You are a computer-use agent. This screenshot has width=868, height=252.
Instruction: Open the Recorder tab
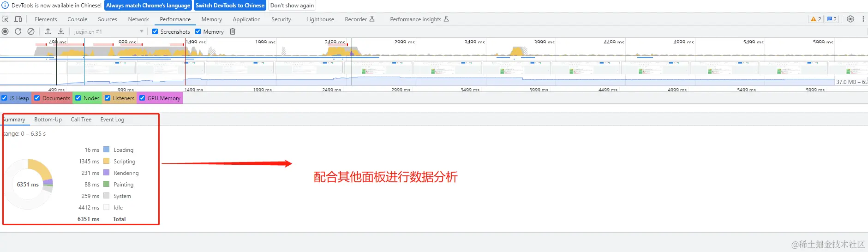click(356, 19)
